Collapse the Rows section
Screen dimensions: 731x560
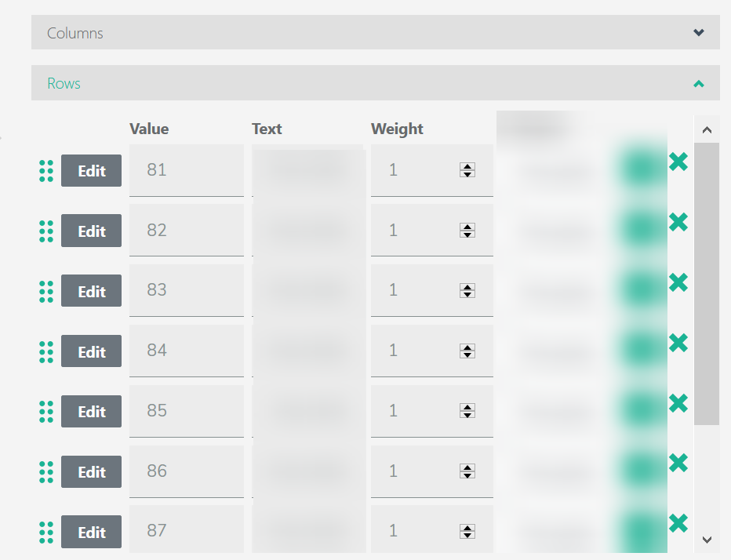pos(375,83)
